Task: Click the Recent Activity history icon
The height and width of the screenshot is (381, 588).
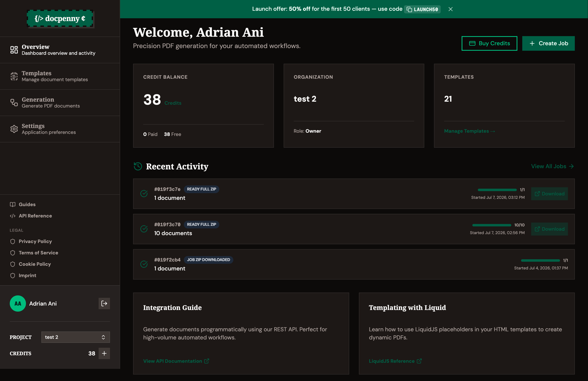Action: tap(138, 166)
